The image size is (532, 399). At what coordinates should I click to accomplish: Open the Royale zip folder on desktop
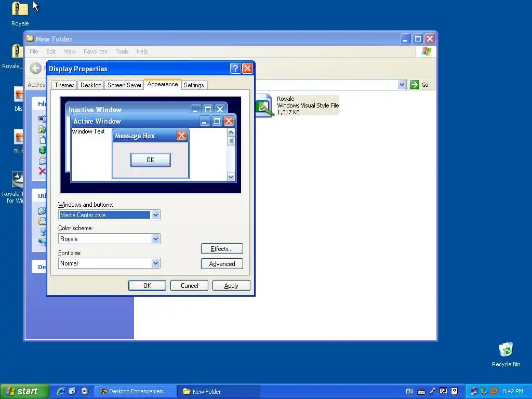(20, 9)
